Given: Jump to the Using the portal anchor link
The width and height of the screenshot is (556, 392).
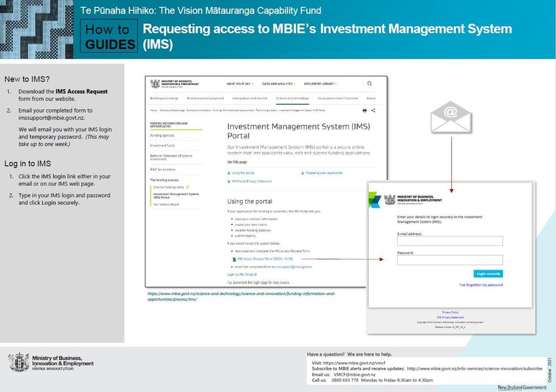Looking at the screenshot, I should pyautogui.click(x=243, y=173).
